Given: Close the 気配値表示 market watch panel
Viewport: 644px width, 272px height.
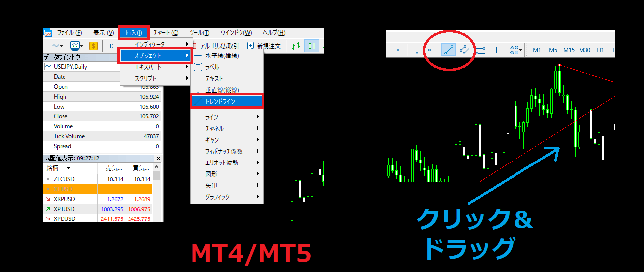Looking at the screenshot, I should 158,159.
